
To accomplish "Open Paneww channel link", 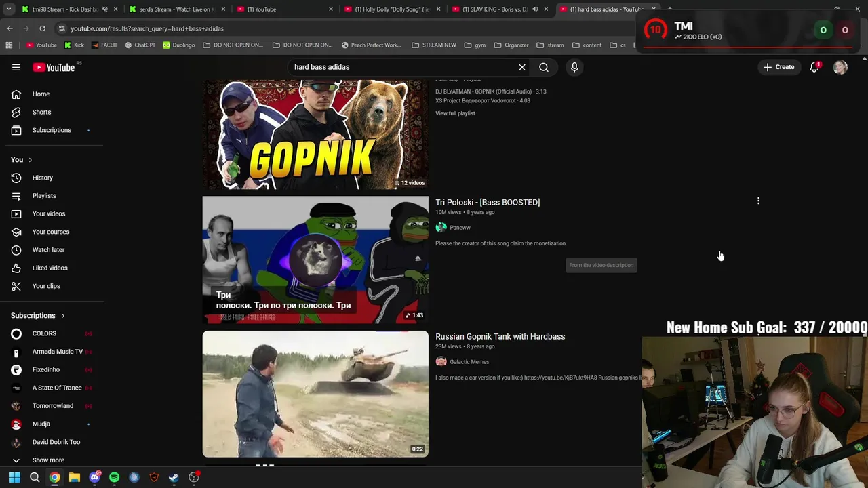I will point(460,228).
